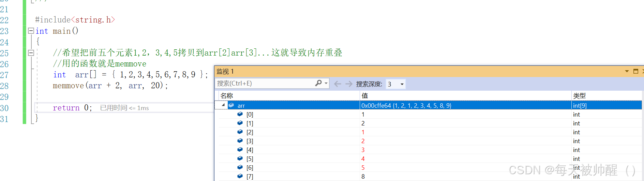
Task: Select the [6] row name in the watch list
Action: point(250,168)
